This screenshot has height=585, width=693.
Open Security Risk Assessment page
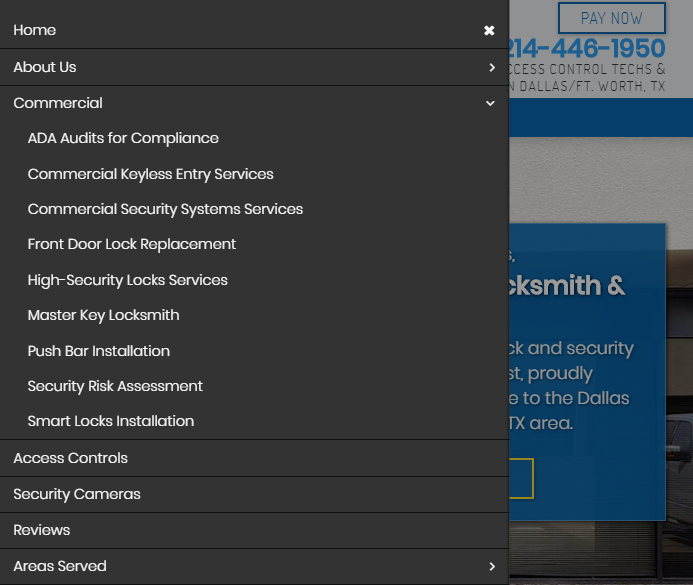tap(115, 386)
